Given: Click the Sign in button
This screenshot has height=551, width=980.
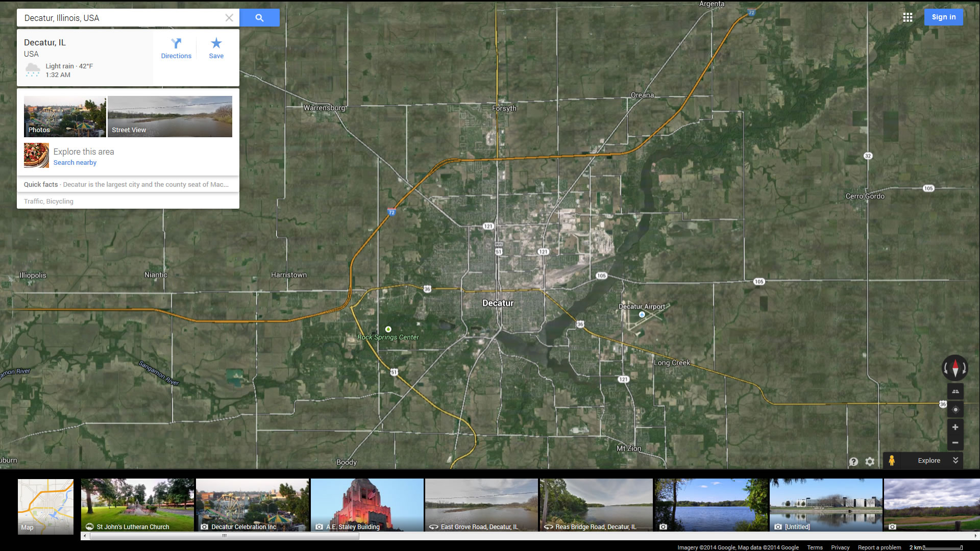Looking at the screenshot, I should tap(943, 17).
